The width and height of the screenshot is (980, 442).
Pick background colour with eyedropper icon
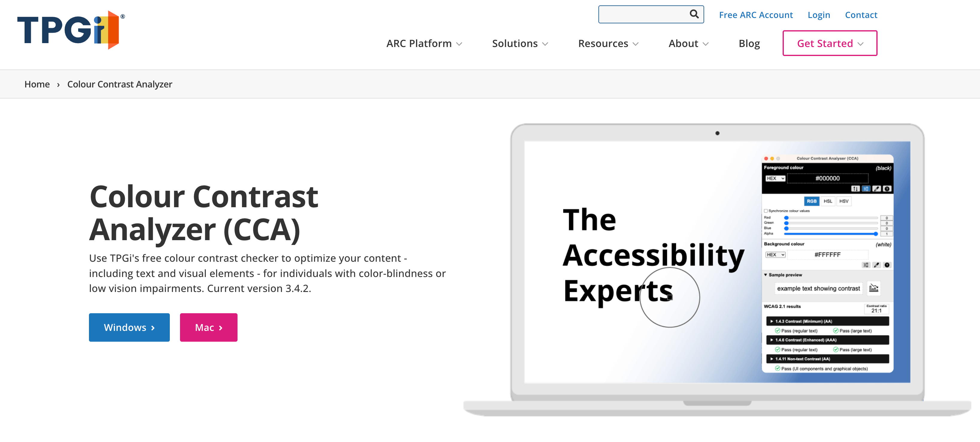tap(877, 265)
